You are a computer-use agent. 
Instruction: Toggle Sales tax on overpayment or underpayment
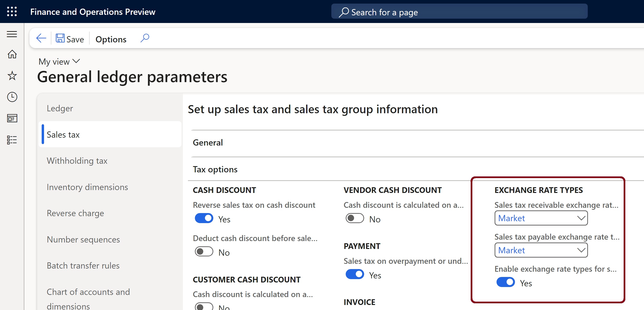(354, 274)
